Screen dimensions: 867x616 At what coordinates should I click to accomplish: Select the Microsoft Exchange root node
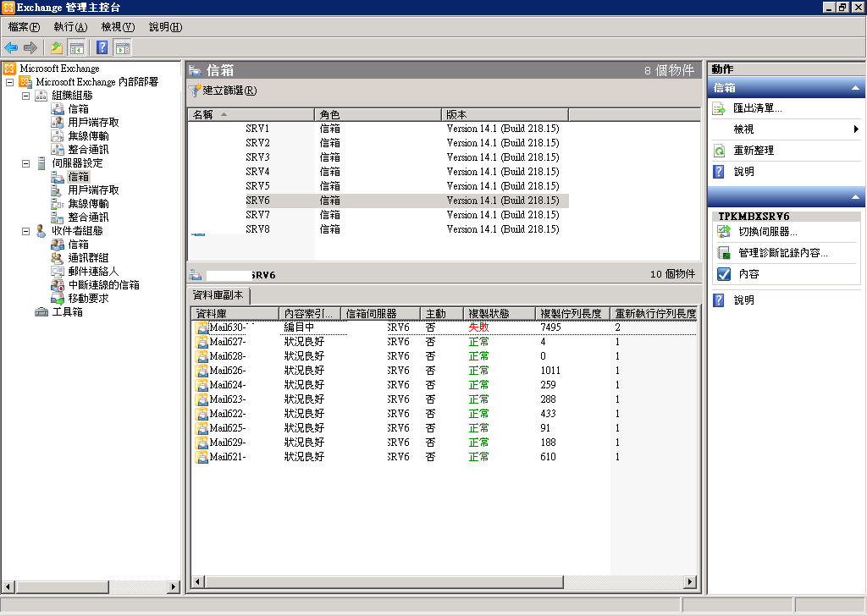pyautogui.click(x=60, y=69)
